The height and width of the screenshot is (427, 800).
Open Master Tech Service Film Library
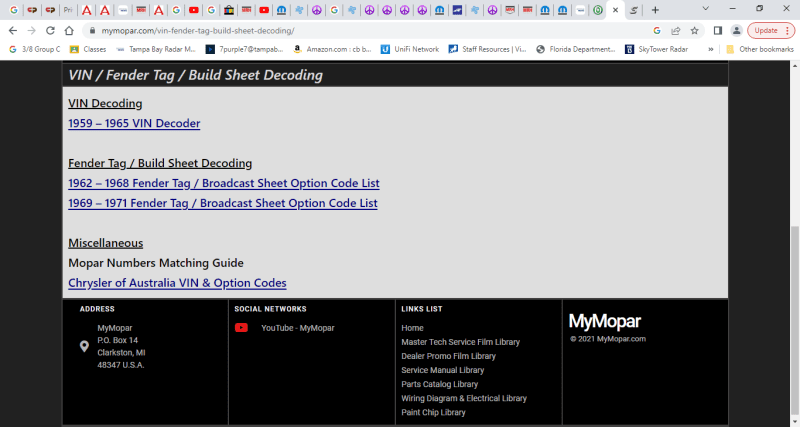pos(461,342)
